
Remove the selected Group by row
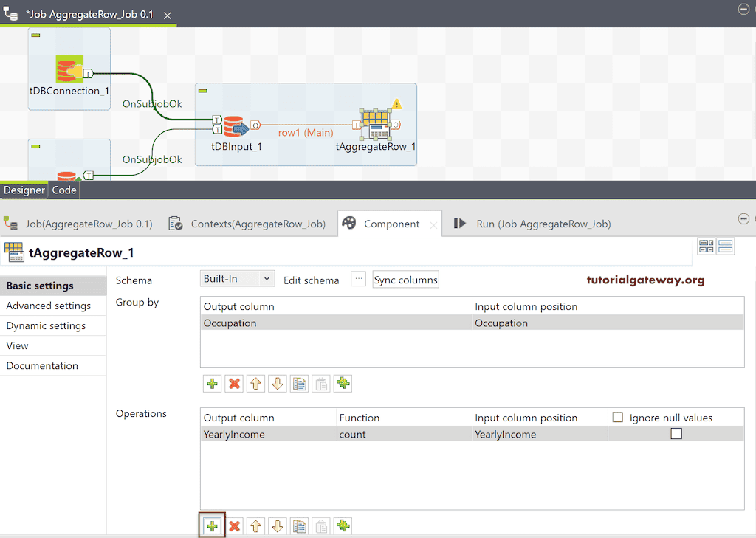tap(234, 383)
